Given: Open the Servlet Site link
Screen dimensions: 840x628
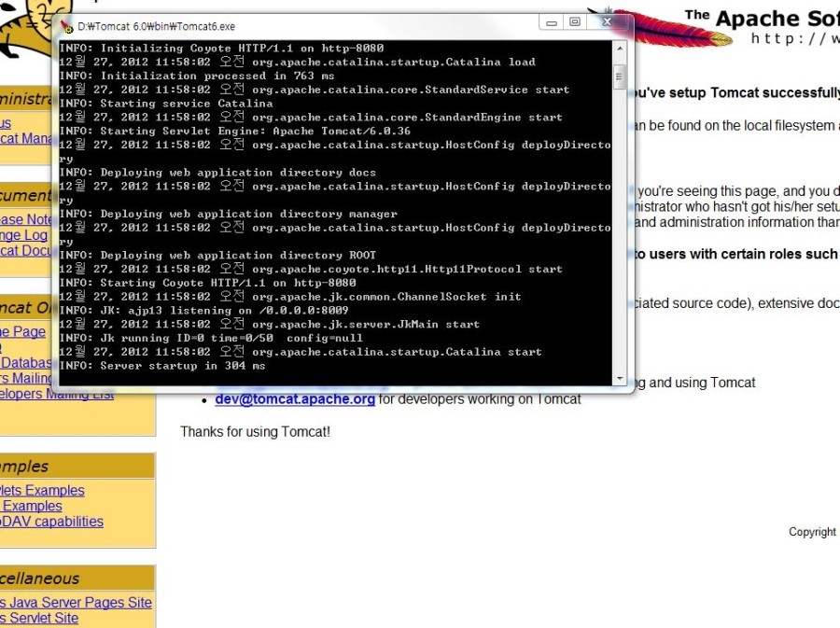Looking at the screenshot, I should (x=39, y=618).
